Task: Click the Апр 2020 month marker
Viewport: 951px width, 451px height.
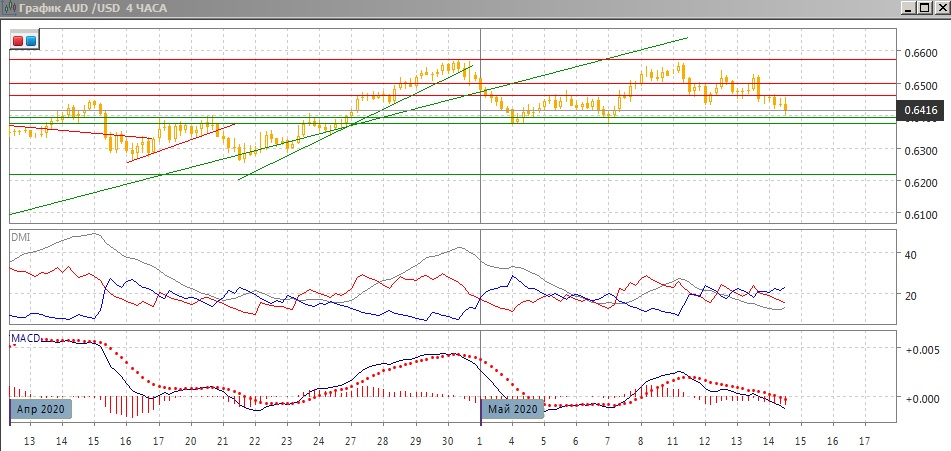Action: click(39, 408)
